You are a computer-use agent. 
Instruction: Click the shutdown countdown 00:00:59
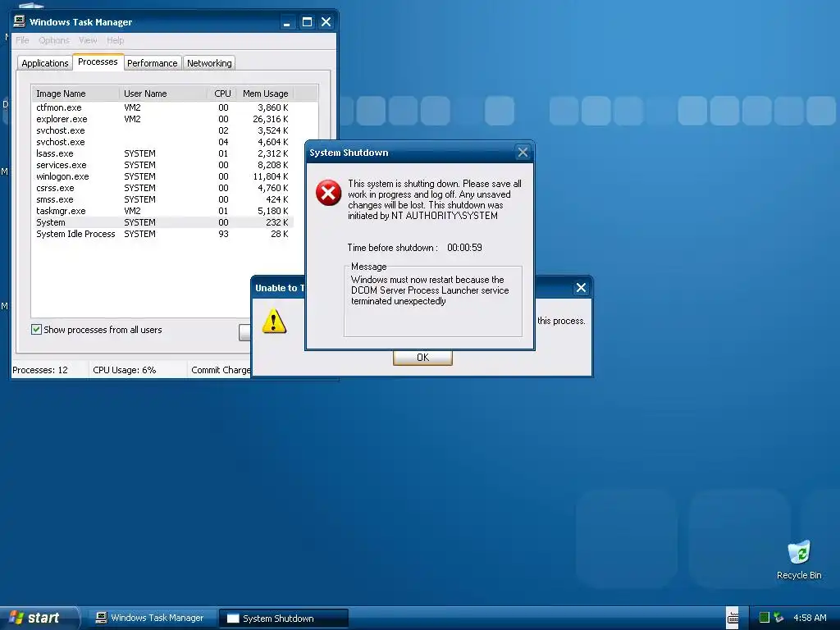(x=464, y=248)
